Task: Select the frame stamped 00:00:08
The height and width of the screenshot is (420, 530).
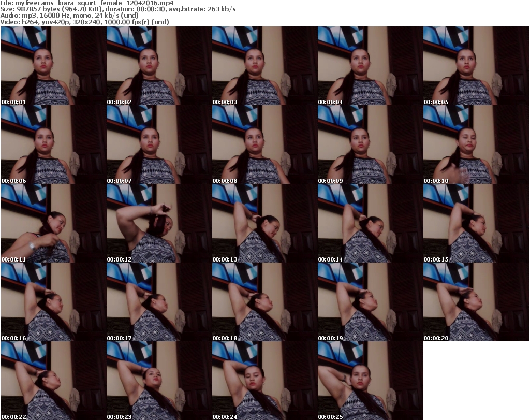Action: [x=264, y=144]
